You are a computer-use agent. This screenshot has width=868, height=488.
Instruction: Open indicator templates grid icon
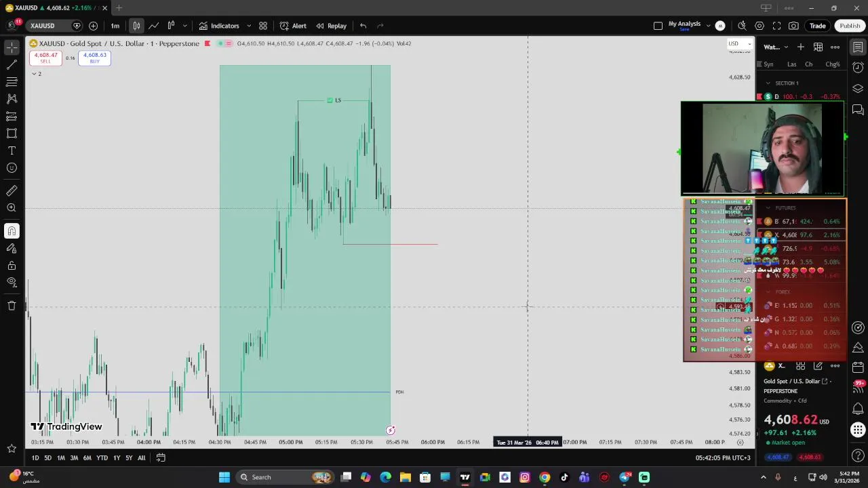[263, 26]
